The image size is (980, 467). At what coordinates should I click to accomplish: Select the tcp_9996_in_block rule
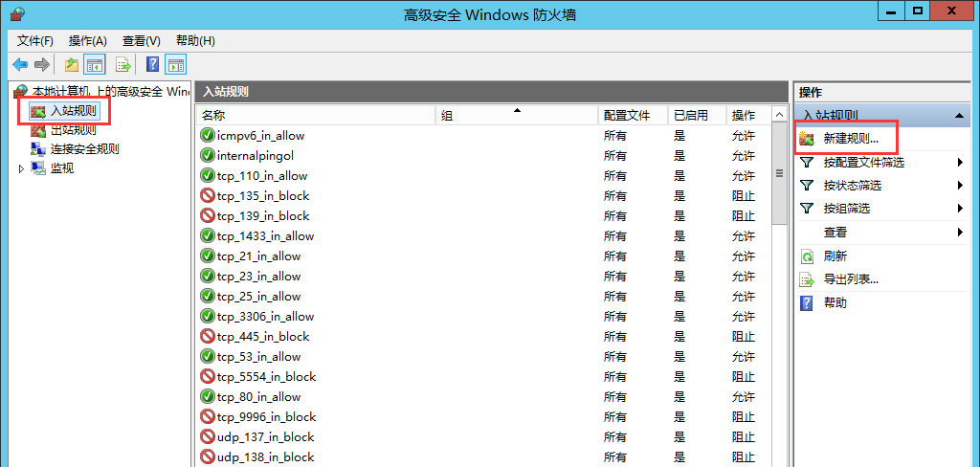(x=484, y=416)
